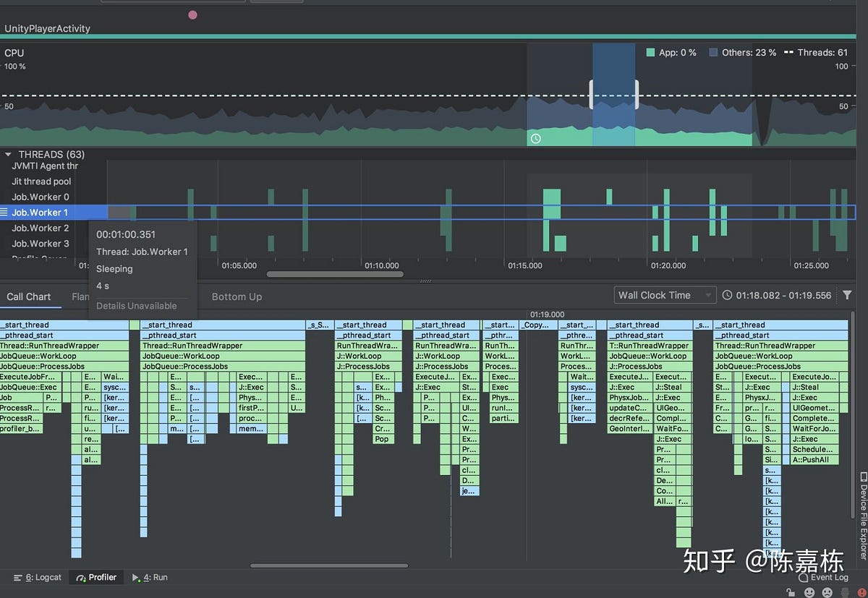Click the filter icon near the time range
This screenshot has width=868, height=598.
tap(847, 295)
